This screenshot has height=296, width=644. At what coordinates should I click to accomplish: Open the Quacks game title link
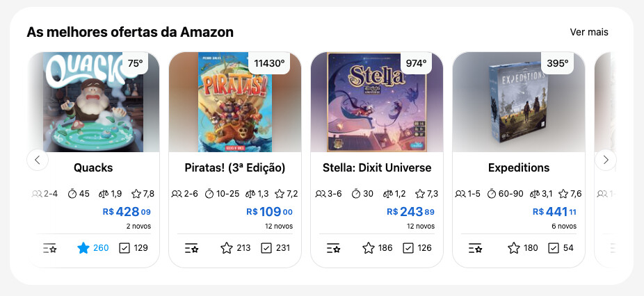93,167
